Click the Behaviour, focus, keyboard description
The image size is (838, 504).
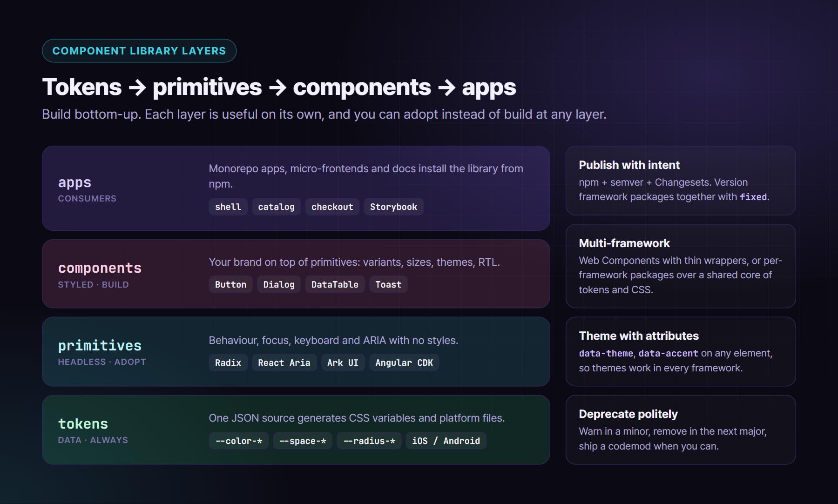coord(333,340)
